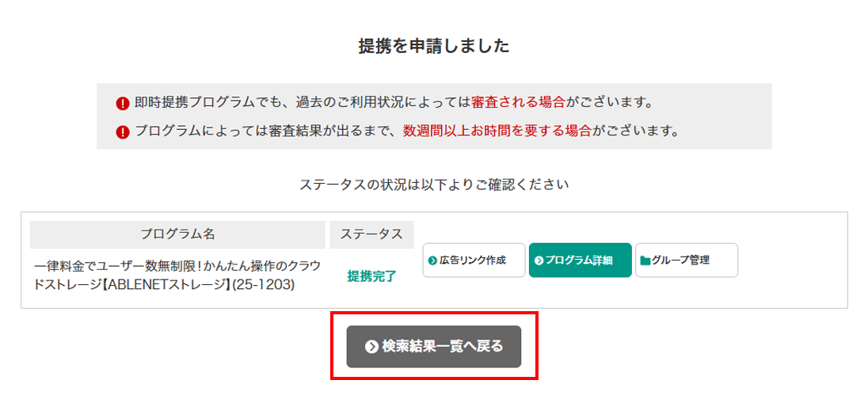Click the ステータスの状況は以下よりご確認ください text
Image resolution: width=868 pixels, height=403 pixels.
coord(434,185)
